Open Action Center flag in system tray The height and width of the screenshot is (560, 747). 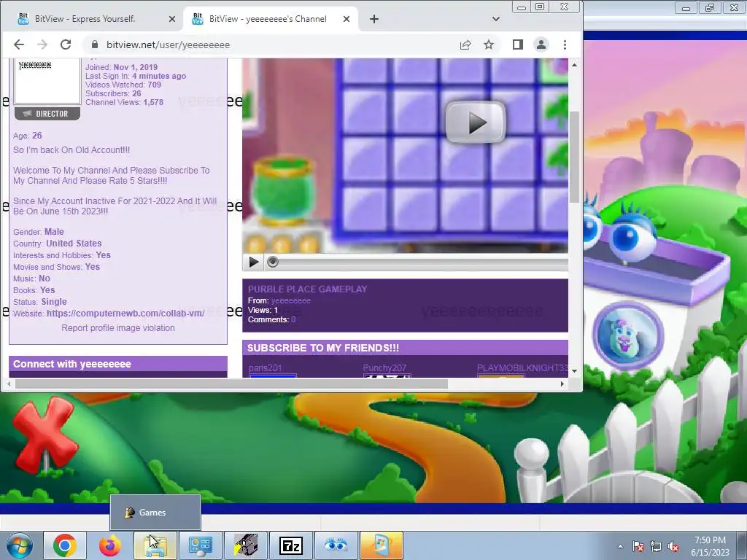coord(638,546)
